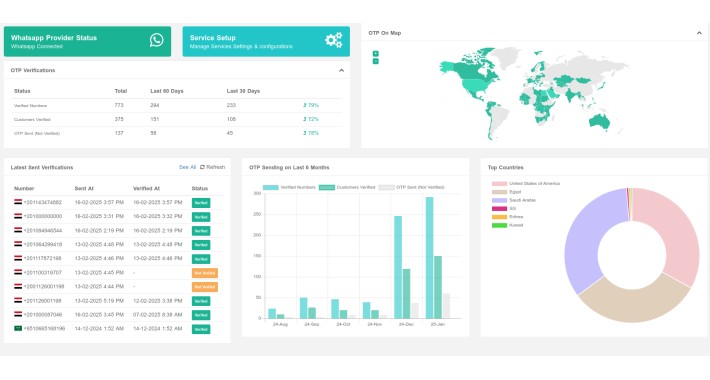Zoom in on the OTP map
Screen dimensions: 710x380
375,53
